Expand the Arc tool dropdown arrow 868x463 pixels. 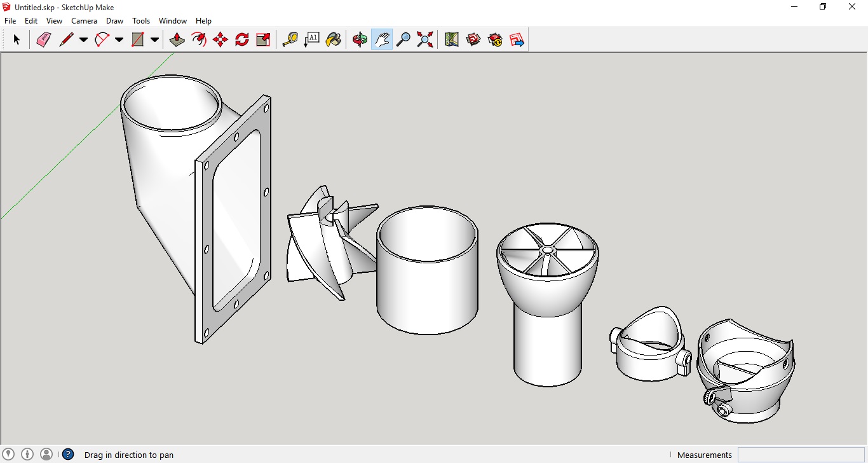(x=119, y=39)
